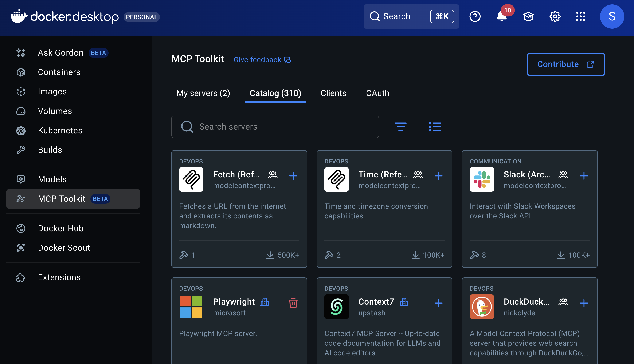Viewport: 634px width, 364px height.
Task: Remove Playwright server using trash icon
Action: click(x=293, y=303)
